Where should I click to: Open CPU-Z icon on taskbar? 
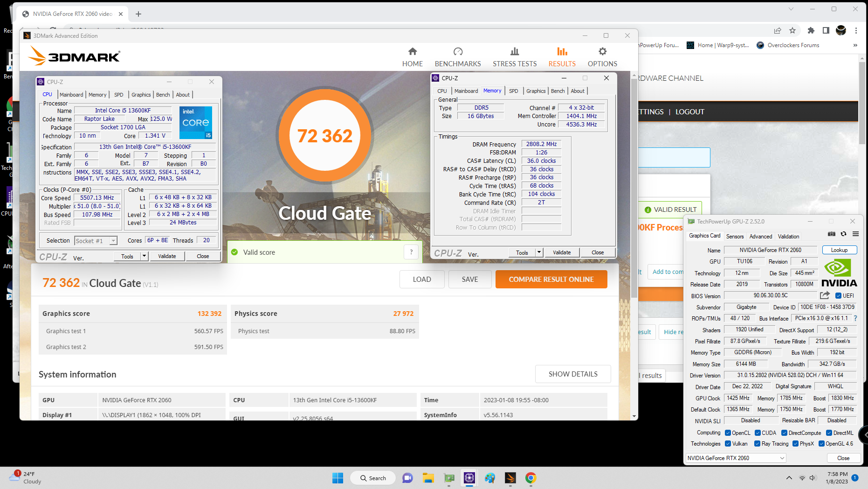469,478
